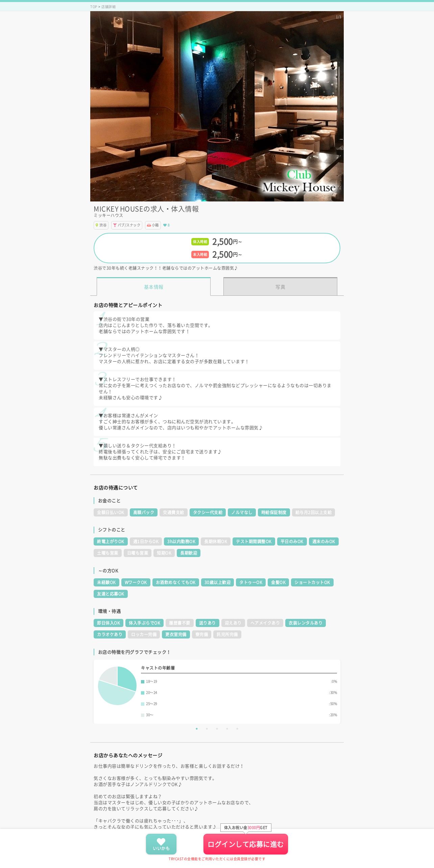This screenshot has width=434, height=868.
Task: Click the MICKEY HOUSEの求人・体入情報 heading
Action: pyautogui.click(x=146, y=209)
